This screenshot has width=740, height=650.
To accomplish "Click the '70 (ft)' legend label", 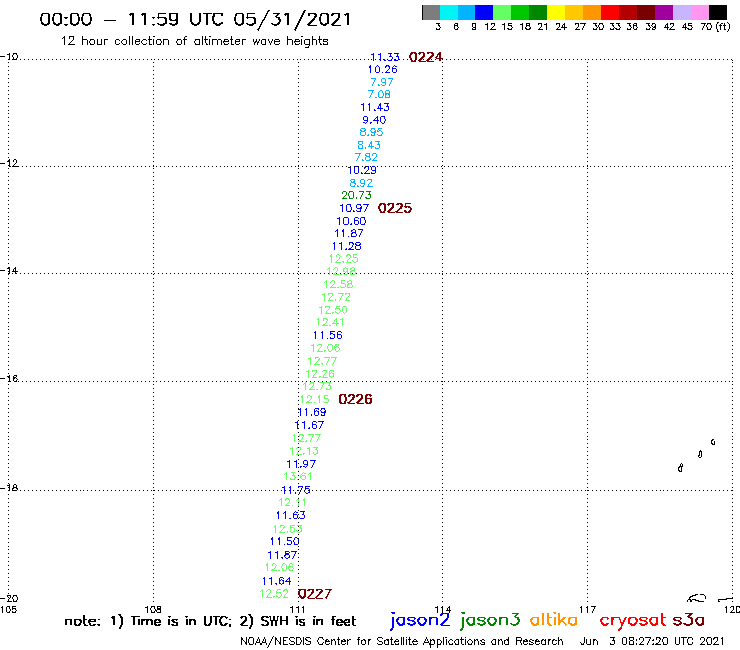I will point(715,27).
